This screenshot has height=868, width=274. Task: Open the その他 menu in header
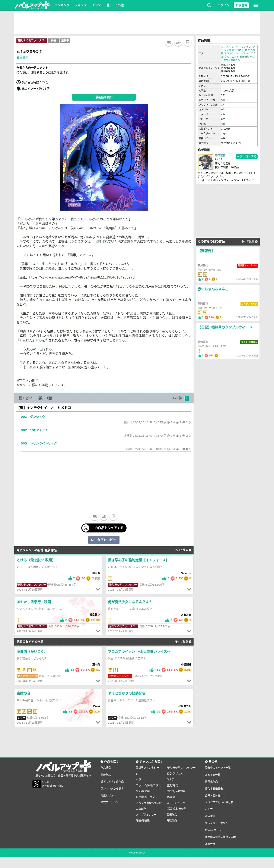119,5
